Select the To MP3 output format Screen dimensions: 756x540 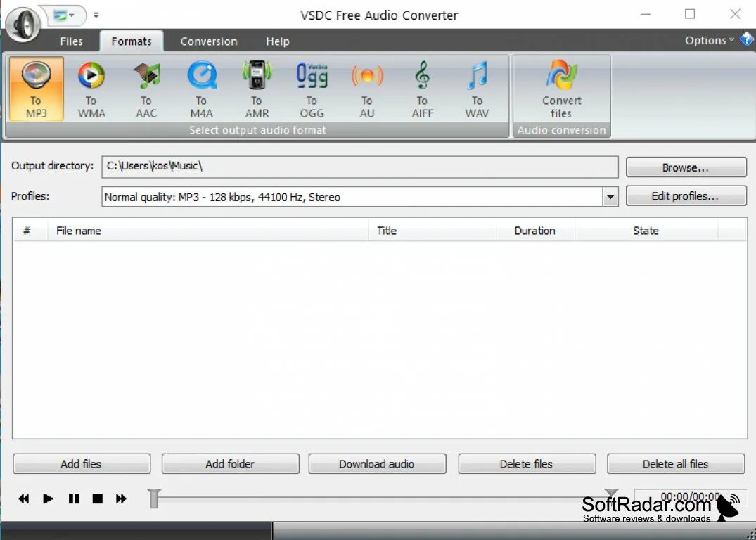pyautogui.click(x=36, y=89)
